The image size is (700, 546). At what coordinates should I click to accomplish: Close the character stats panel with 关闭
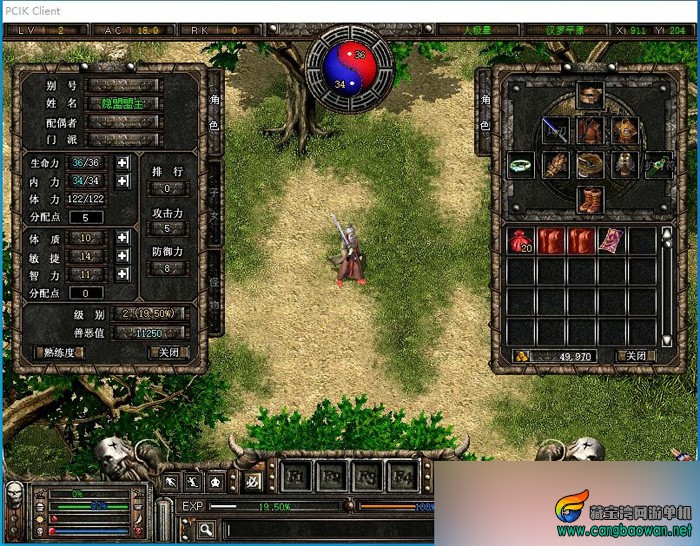click(169, 353)
